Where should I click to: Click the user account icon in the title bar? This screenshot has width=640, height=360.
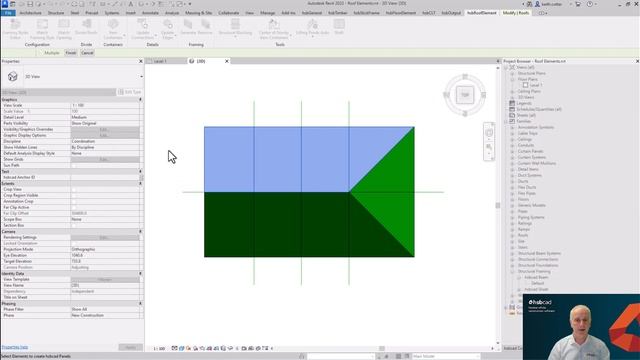[537, 4]
